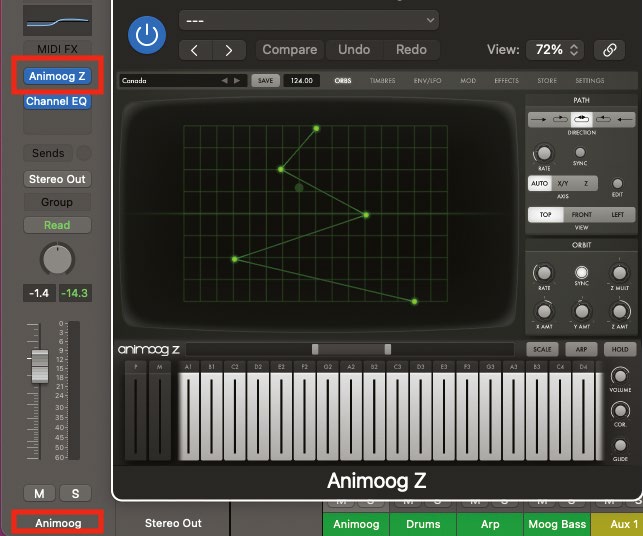Click the Redo button
The image size is (643, 536).
[x=411, y=50]
